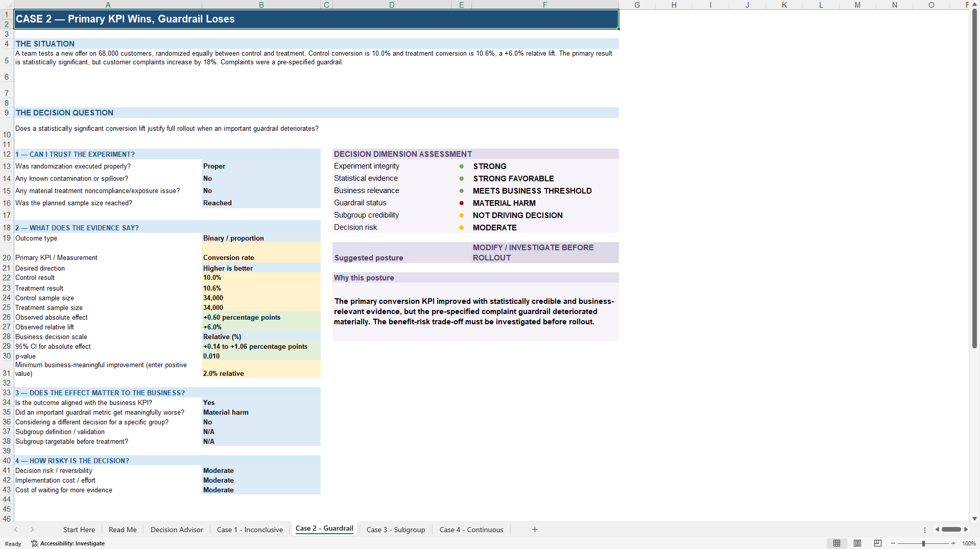Click the 'Material harm' guardrail cell
This screenshot has height=549, width=980.
[x=261, y=412]
